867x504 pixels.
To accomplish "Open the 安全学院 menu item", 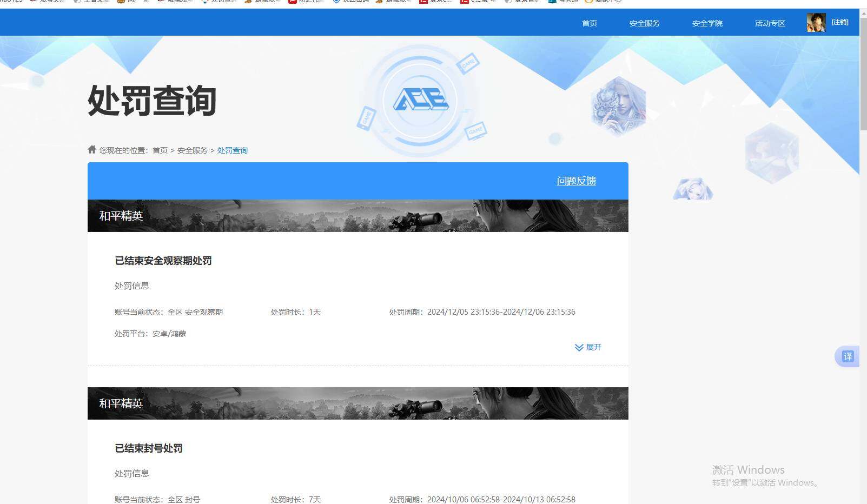I will click(x=707, y=23).
